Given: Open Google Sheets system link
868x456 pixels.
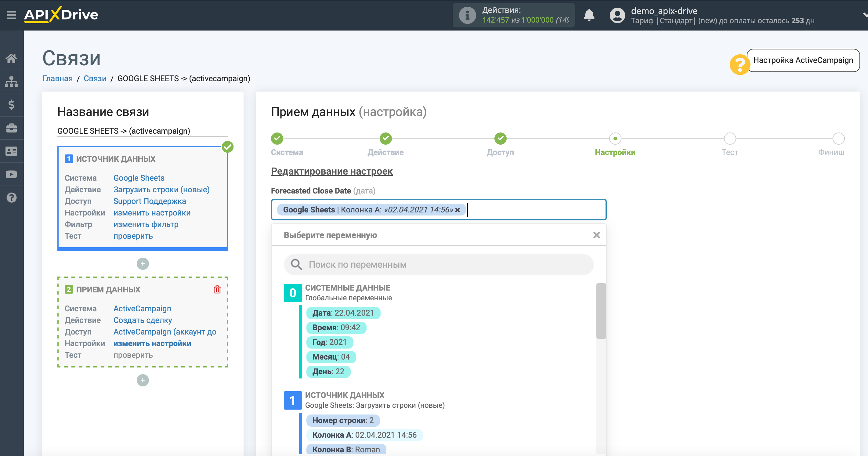Looking at the screenshot, I should point(139,178).
